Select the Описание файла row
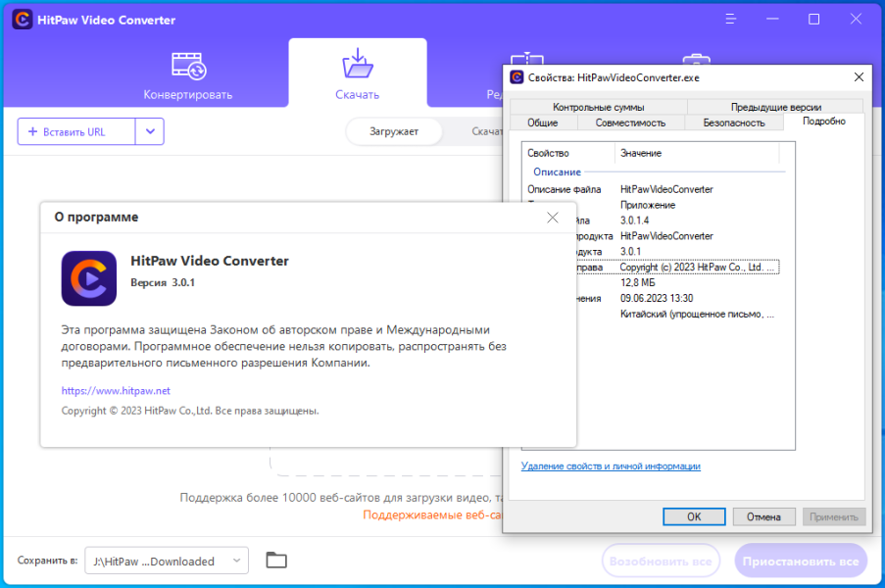The image size is (885, 588). pyautogui.click(x=652, y=189)
